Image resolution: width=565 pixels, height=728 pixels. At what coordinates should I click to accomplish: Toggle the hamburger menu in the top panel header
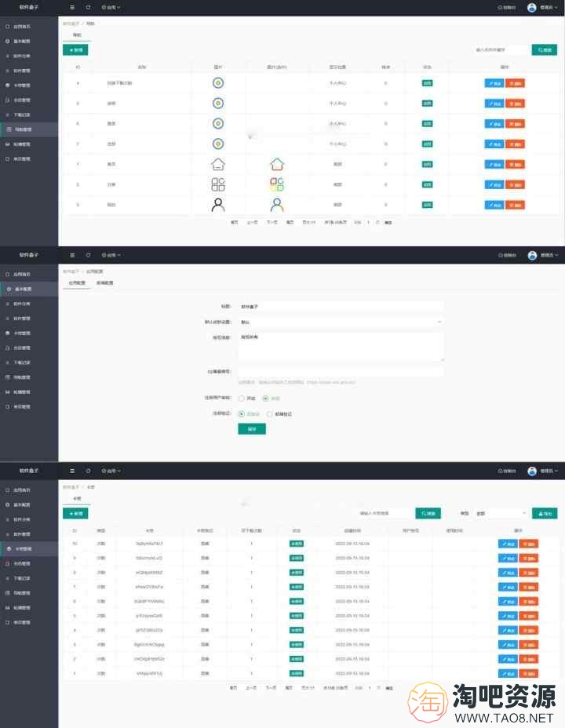pos(72,7)
